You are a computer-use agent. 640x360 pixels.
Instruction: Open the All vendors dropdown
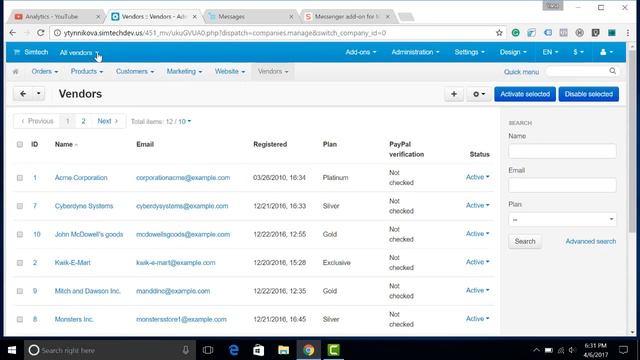click(x=79, y=53)
